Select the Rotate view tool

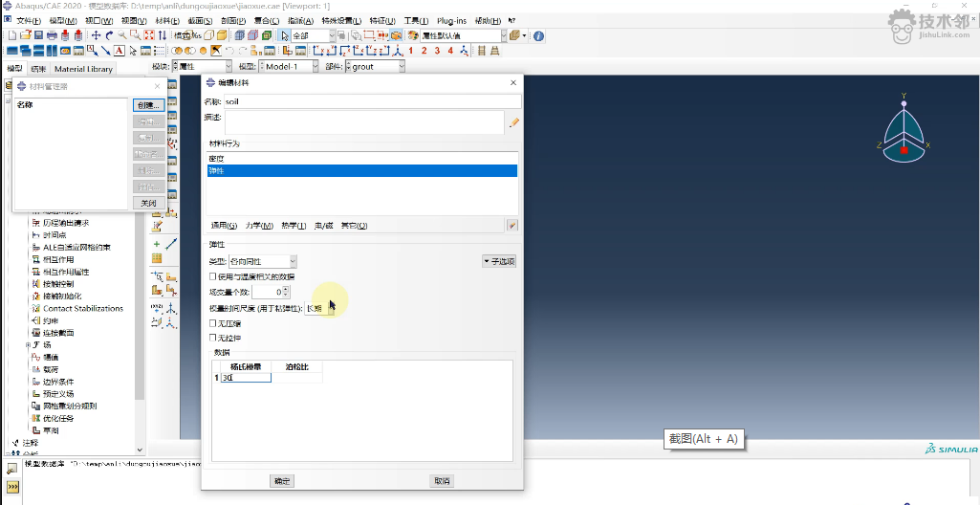[109, 35]
